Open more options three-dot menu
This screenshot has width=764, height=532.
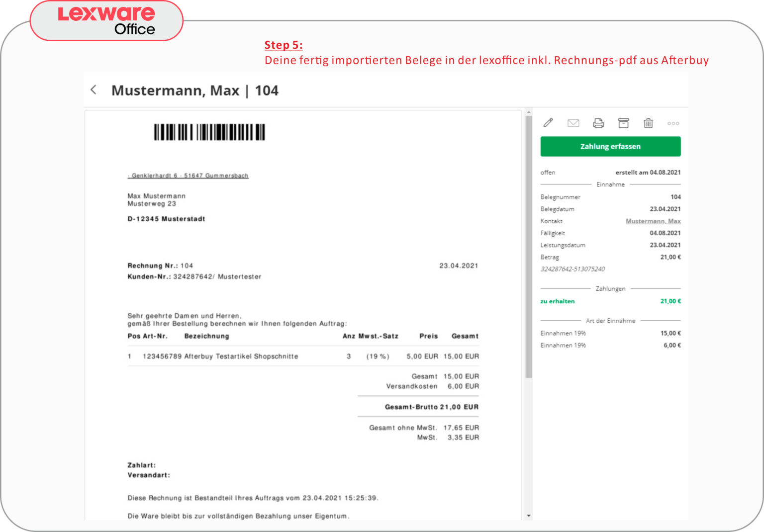point(673,123)
